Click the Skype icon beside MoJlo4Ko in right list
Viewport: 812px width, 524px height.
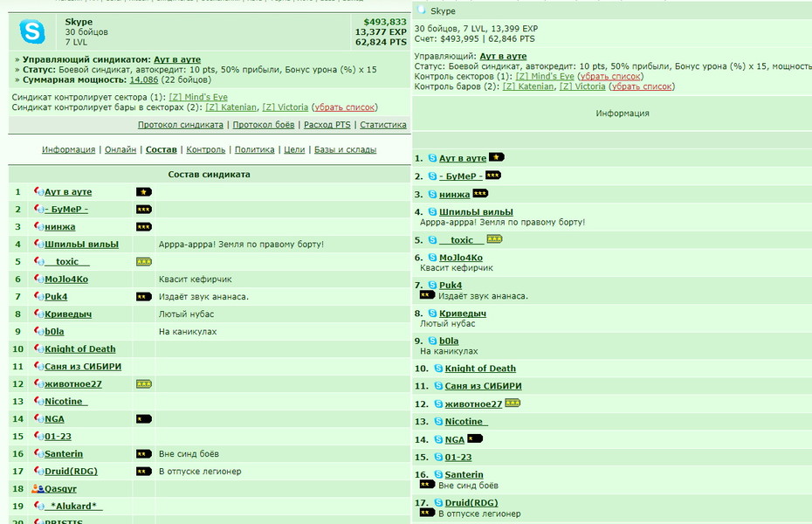click(432, 258)
